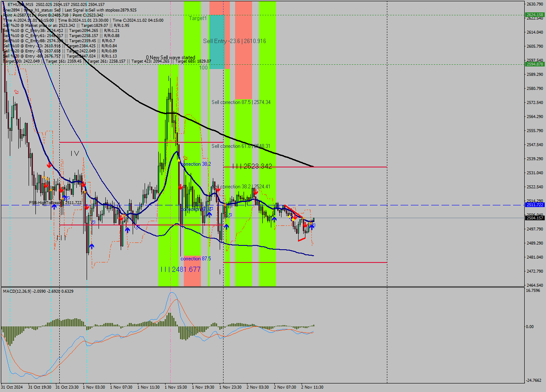Click the '1 Nov 15:30' time axis label
The image size is (546, 392).
[x=176, y=387]
